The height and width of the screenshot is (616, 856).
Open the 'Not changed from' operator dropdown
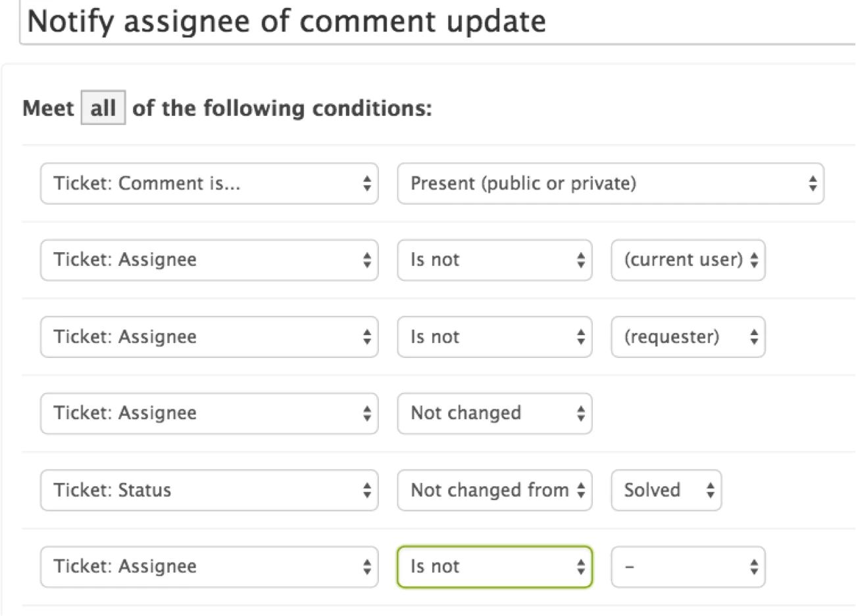(x=494, y=490)
